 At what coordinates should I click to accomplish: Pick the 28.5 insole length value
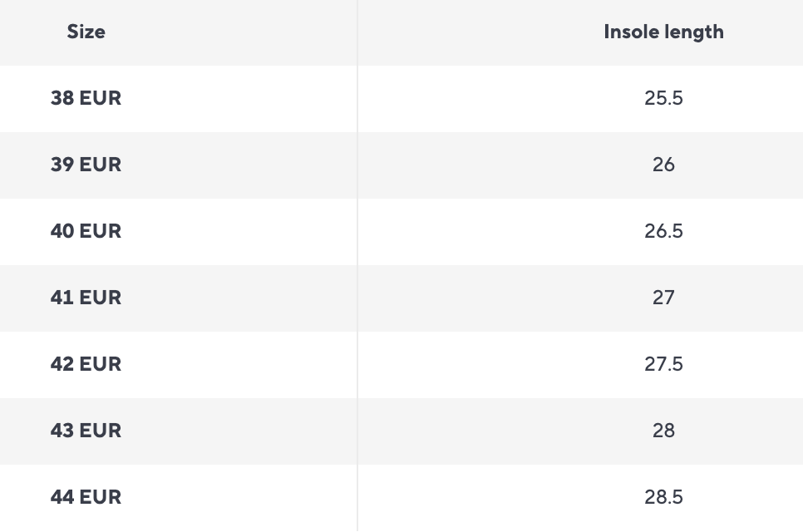click(663, 497)
